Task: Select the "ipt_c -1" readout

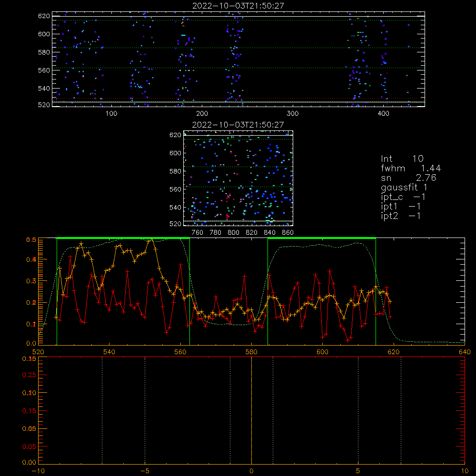Action: pos(403,197)
